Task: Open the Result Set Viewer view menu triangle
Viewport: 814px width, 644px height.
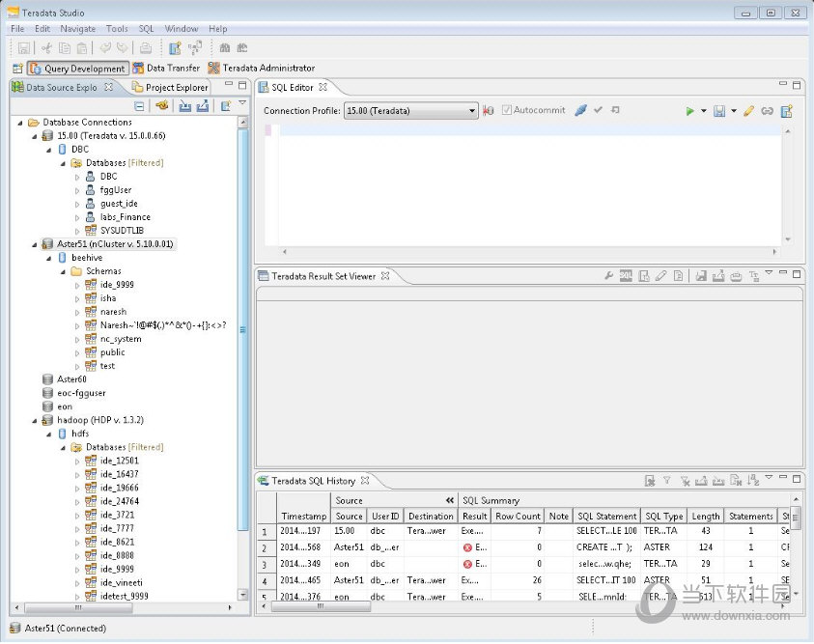Action: (x=769, y=272)
